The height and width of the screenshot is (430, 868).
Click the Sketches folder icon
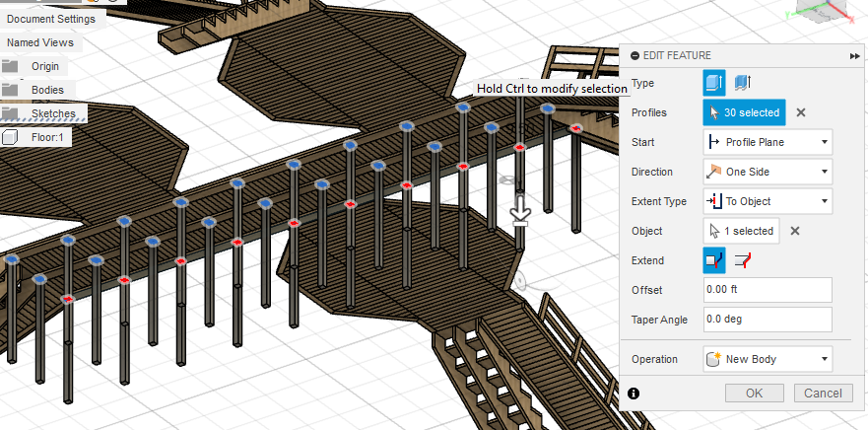[10, 113]
